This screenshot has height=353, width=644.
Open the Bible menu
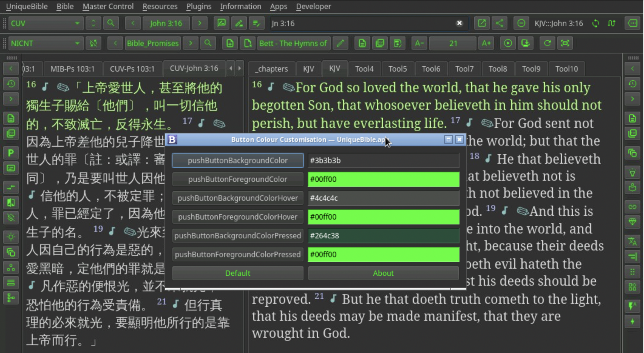(65, 6)
